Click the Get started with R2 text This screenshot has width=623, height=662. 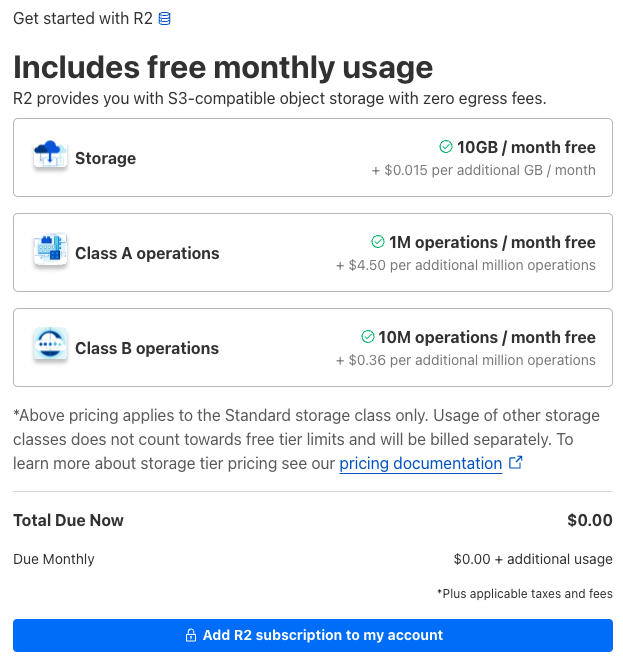pyautogui.click(x=83, y=19)
